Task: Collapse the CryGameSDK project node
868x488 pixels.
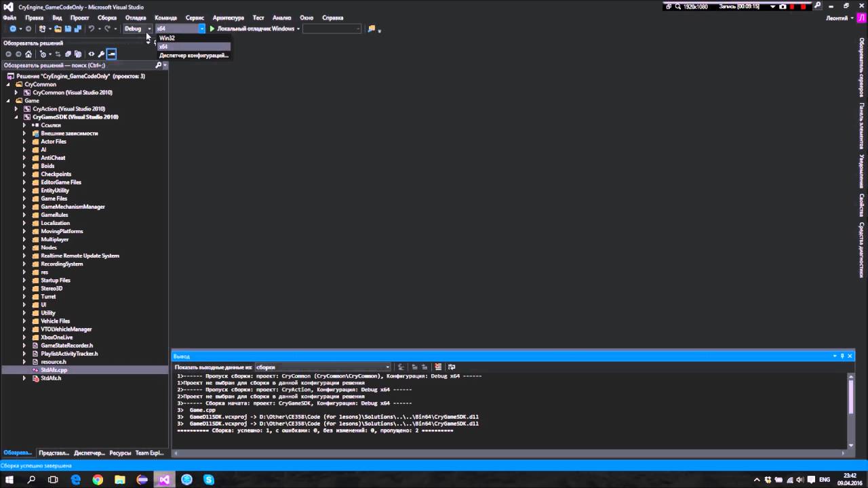Action: click(x=16, y=117)
